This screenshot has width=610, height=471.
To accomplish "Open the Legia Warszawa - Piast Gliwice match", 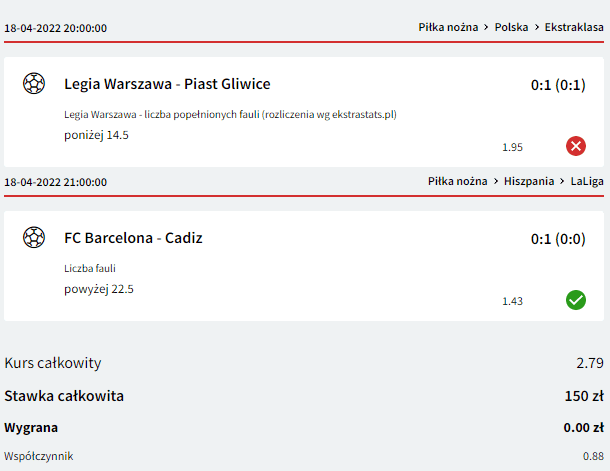I will tap(167, 84).
